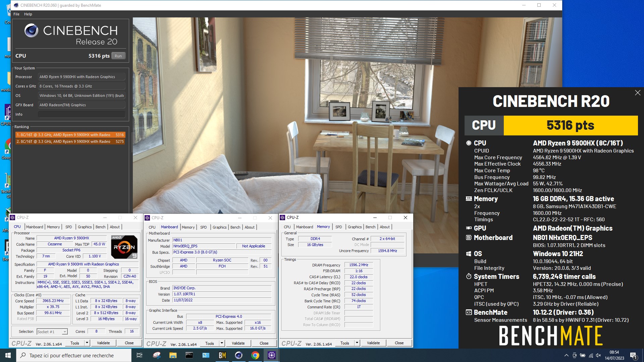The height and width of the screenshot is (362, 644).
Task: Show hidden system tray icons
Action: (566, 355)
